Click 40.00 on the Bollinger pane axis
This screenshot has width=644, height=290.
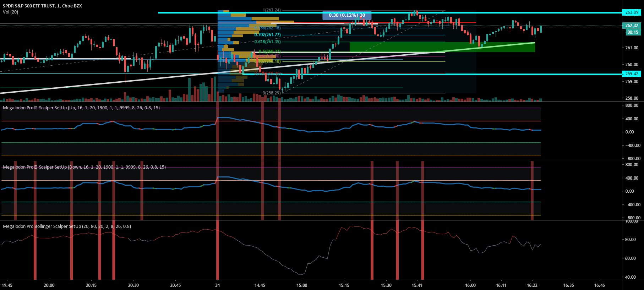pyautogui.click(x=631, y=277)
